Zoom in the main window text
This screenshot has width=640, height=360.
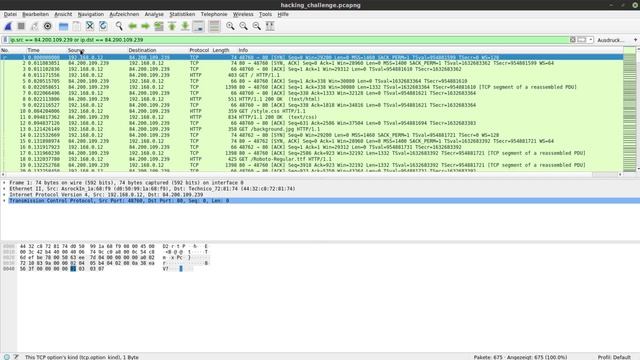(x=230, y=26)
